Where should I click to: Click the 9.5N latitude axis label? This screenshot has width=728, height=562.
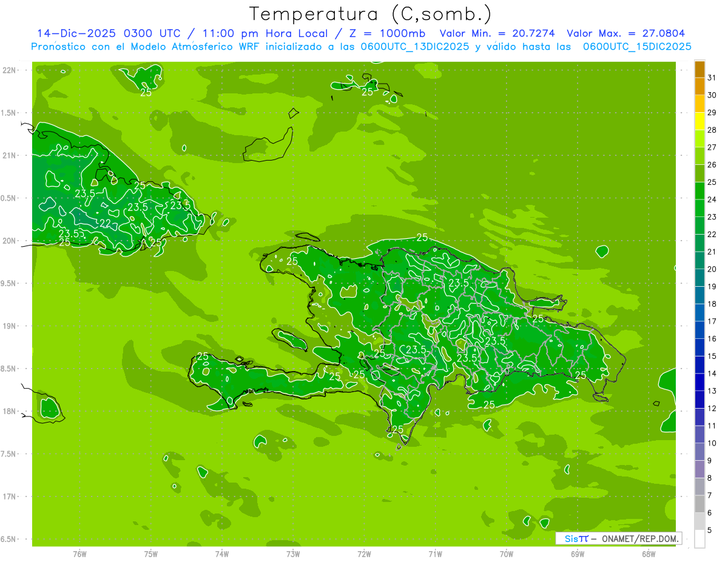(x=9, y=283)
